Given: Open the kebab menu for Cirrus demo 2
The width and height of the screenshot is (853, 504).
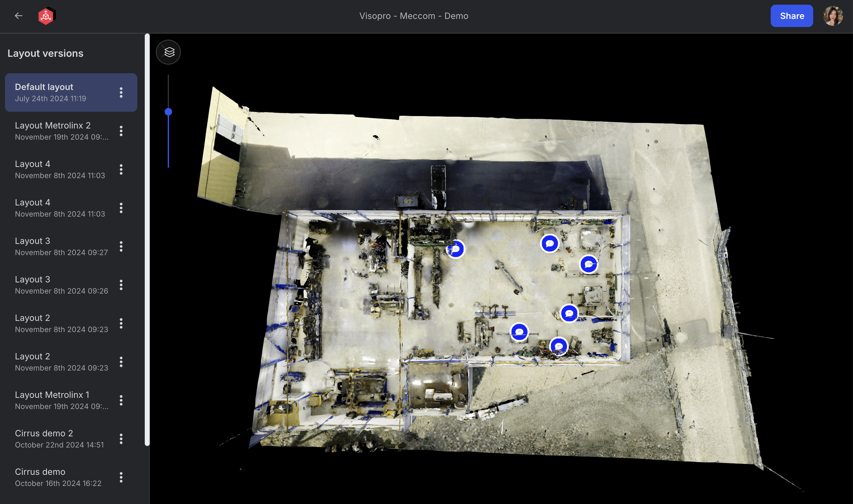Looking at the screenshot, I should pyautogui.click(x=121, y=439).
